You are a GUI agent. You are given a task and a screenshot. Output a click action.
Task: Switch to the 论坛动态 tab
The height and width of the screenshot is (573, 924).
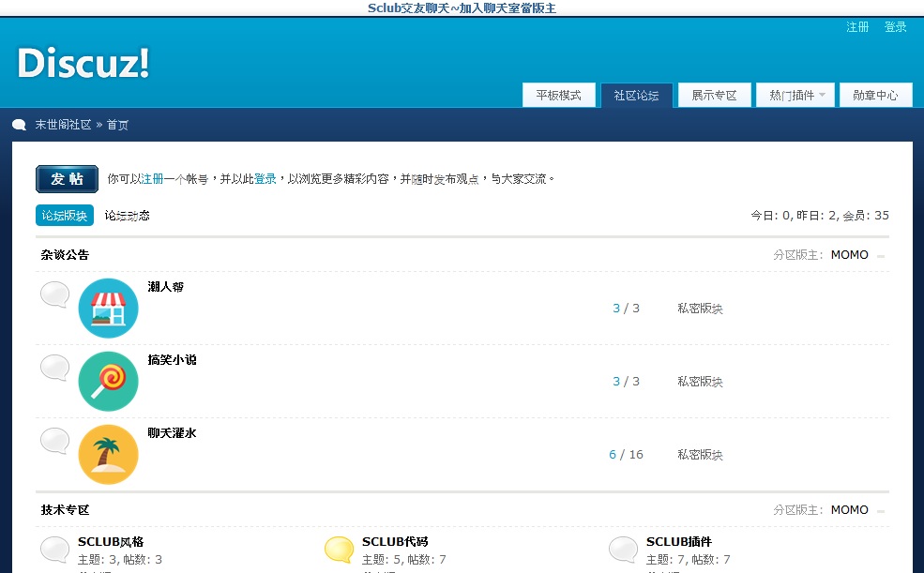[128, 216]
